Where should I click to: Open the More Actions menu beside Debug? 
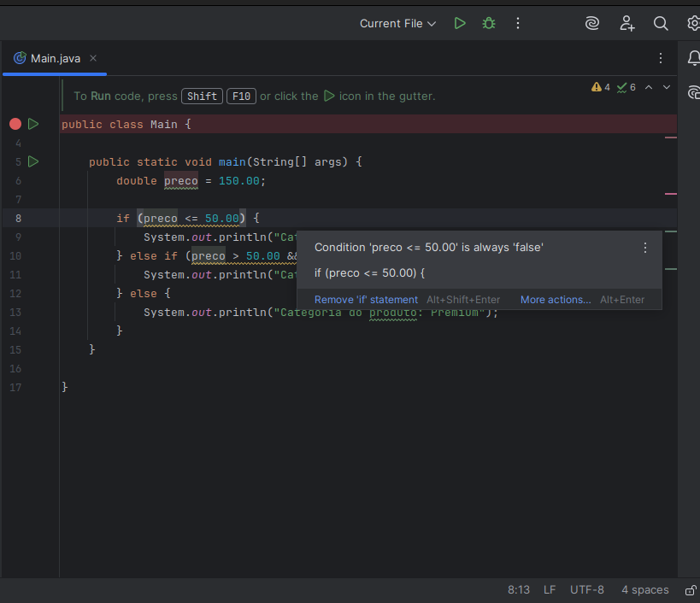pos(518,23)
